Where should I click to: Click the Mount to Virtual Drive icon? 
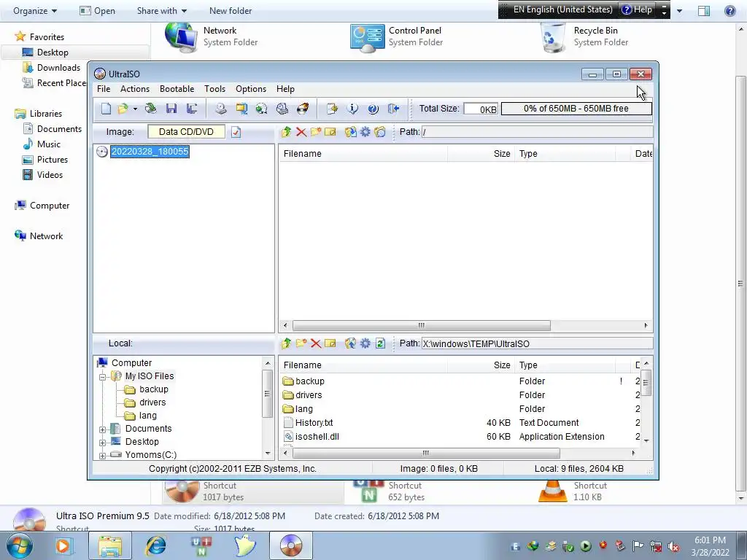pyautogui.click(x=282, y=109)
